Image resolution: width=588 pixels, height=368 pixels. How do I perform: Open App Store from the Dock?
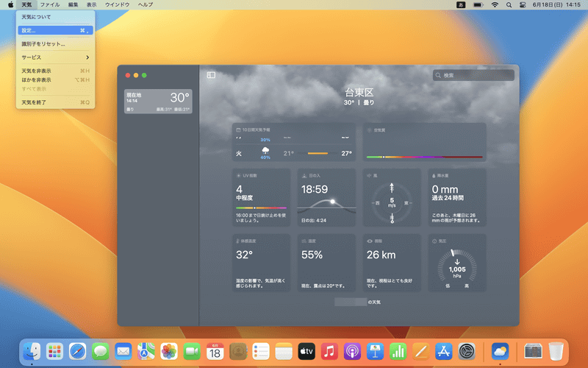[444, 352]
